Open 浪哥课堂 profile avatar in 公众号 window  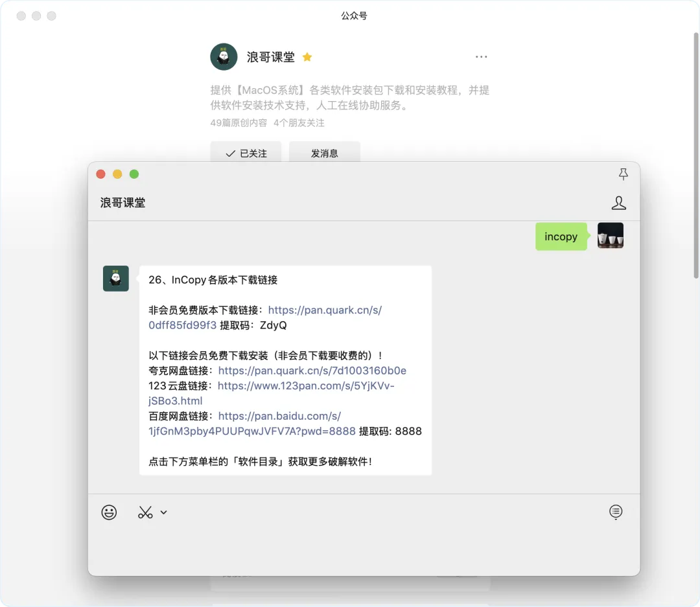point(224,56)
